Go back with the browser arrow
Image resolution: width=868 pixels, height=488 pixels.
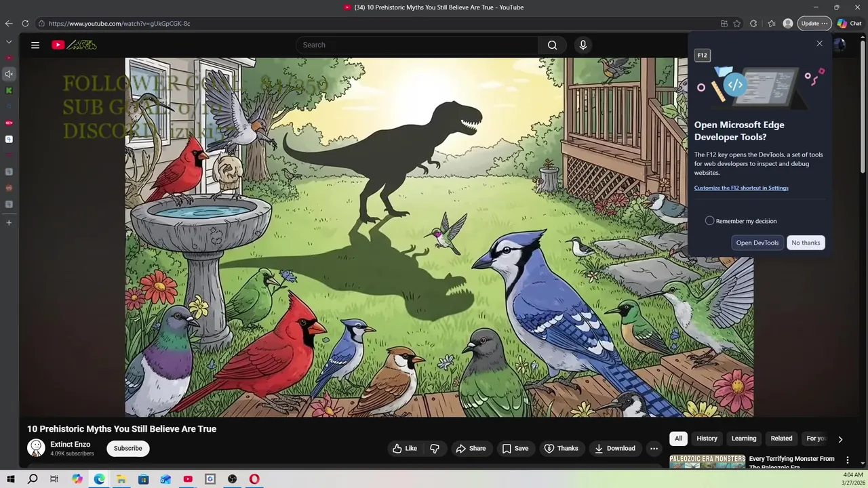point(9,23)
